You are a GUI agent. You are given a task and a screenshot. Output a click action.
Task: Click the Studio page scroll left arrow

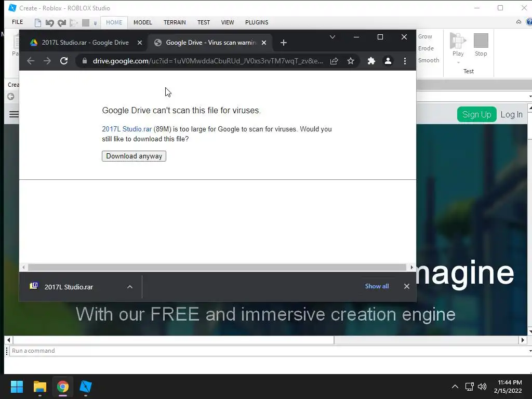tap(8, 340)
